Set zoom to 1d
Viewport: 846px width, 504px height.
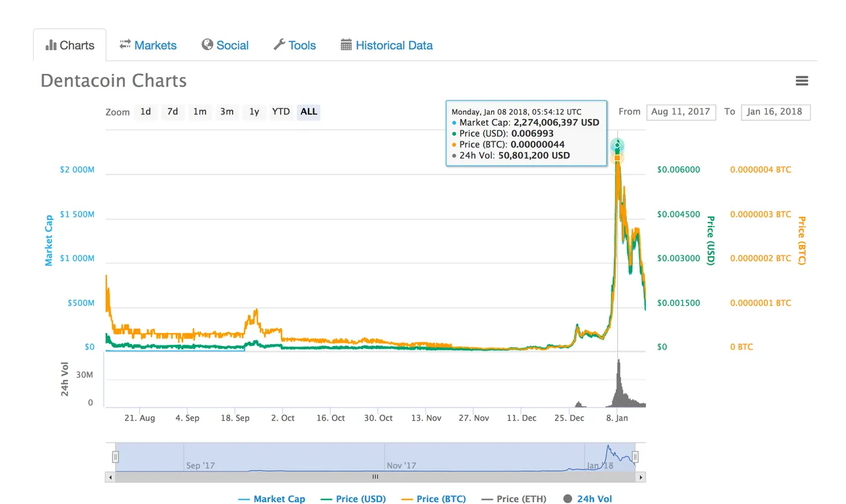[145, 112]
